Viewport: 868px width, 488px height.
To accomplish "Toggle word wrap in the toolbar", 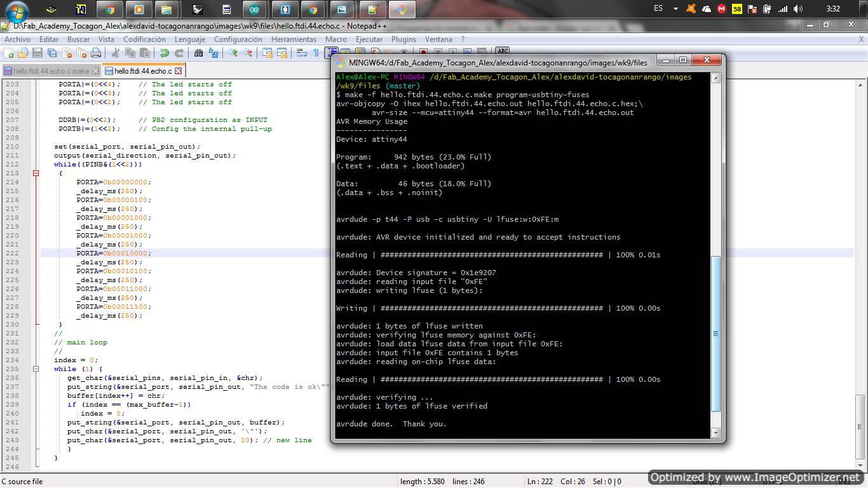I will click(x=302, y=53).
